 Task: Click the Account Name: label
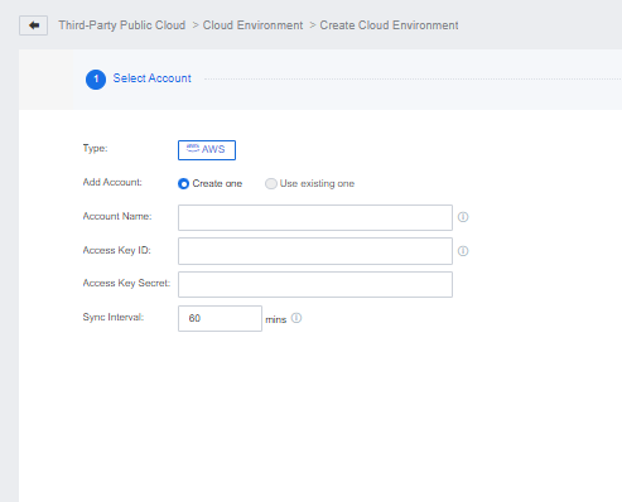tap(117, 216)
